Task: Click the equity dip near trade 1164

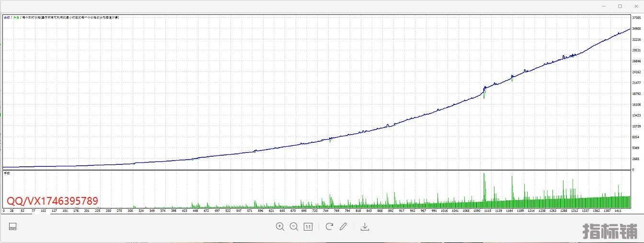Action: (x=512, y=80)
